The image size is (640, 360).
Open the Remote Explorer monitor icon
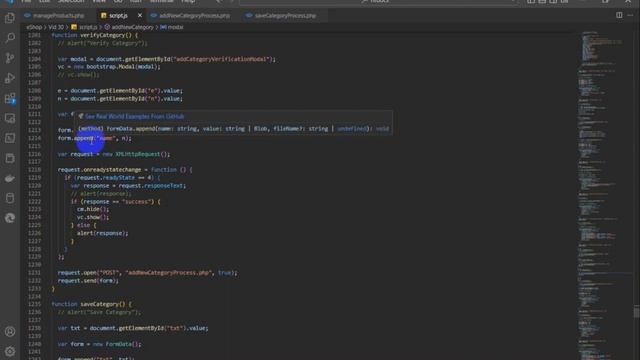(10, 118)
